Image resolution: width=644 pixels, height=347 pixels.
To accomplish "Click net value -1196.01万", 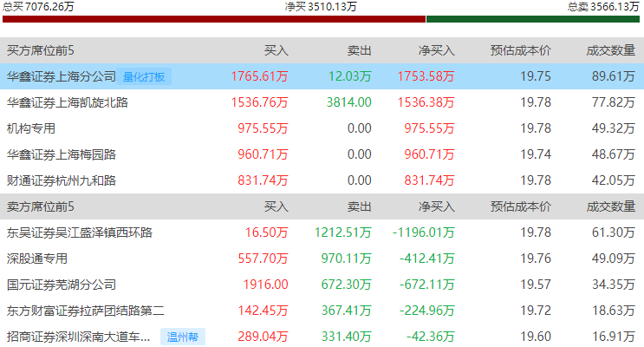I will coord(424,232).
